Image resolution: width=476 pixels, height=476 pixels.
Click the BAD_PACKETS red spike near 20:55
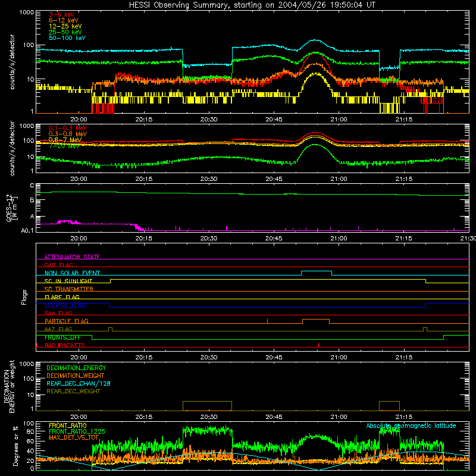pos(319,345)
